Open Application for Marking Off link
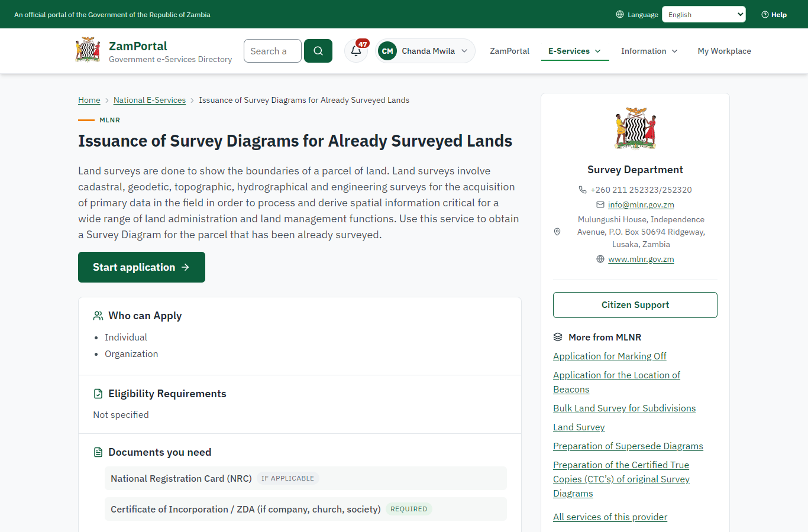 pos(610,356)
